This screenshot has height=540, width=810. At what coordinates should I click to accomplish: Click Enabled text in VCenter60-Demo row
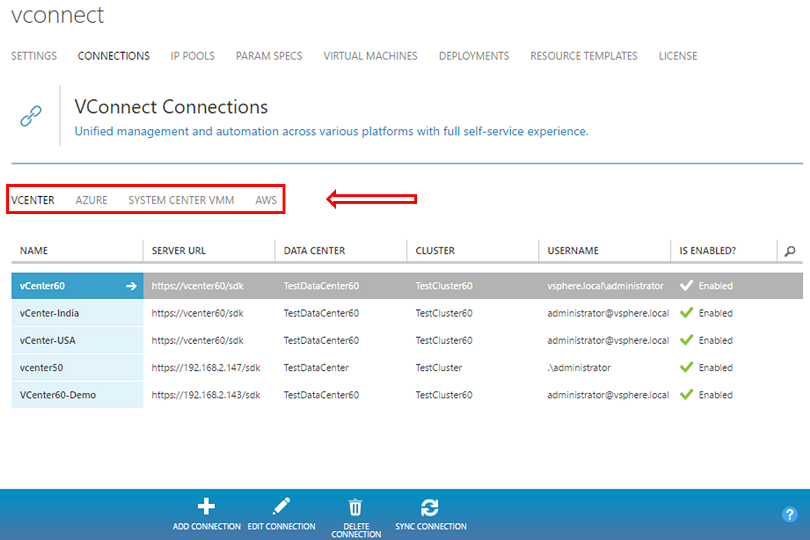click(715, 395)
